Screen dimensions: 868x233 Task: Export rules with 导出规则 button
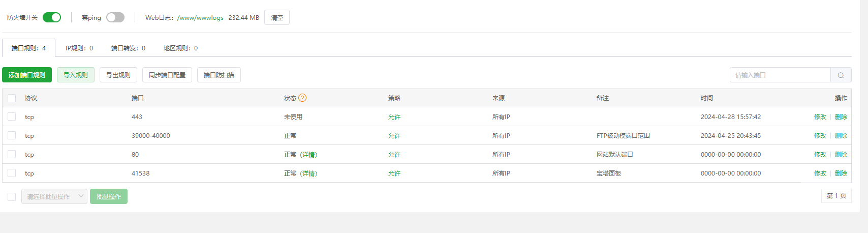(x=118, y=75)
